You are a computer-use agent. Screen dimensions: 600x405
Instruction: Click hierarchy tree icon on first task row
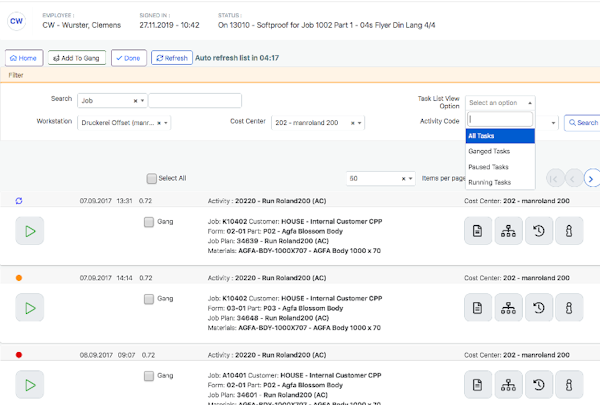[x=510, y=231]
